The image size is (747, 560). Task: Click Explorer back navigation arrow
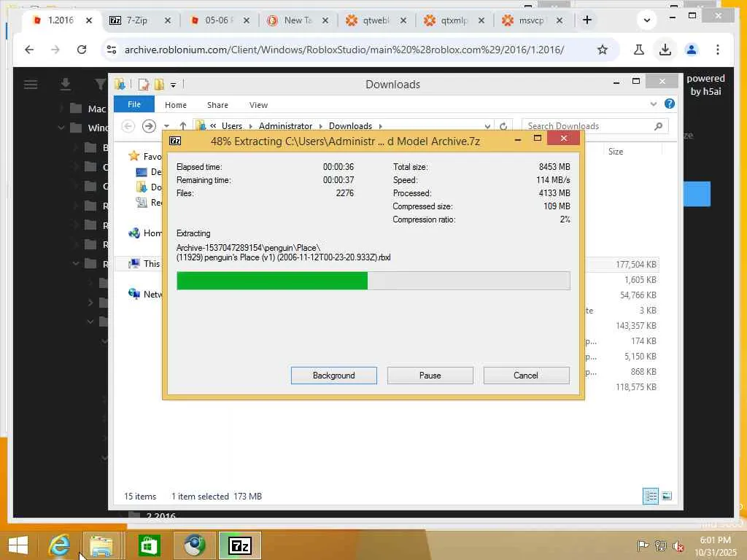click(127, 125)
